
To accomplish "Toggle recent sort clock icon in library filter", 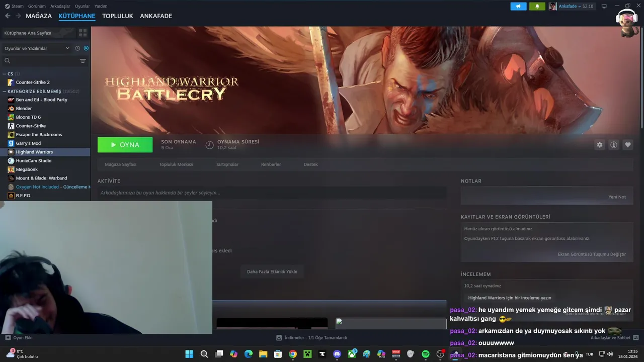I will click(x=77, y=48).
